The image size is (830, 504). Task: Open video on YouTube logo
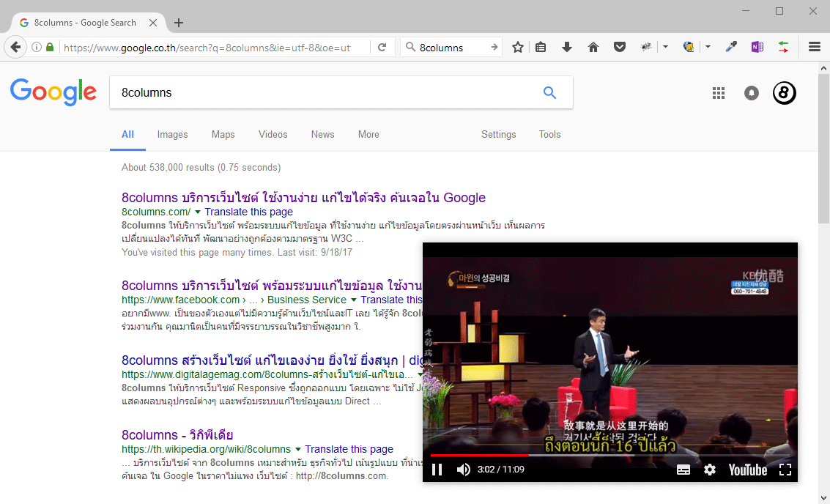(747, 470)
